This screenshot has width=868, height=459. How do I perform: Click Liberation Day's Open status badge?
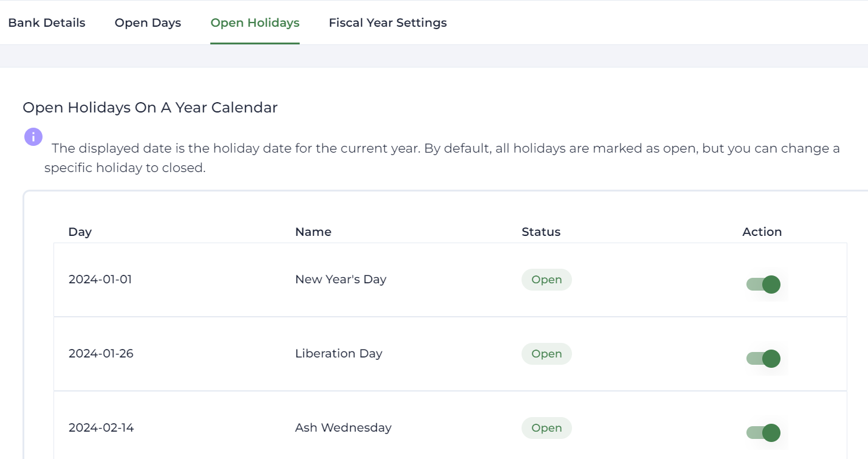pos(546,354)
